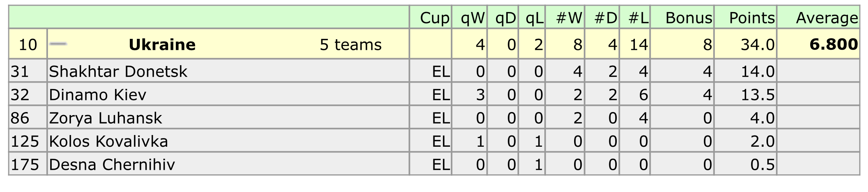This screenshot has width=868, height=192.
Task: Select the Zorya Luhansk team name
Action: (105, 118)
